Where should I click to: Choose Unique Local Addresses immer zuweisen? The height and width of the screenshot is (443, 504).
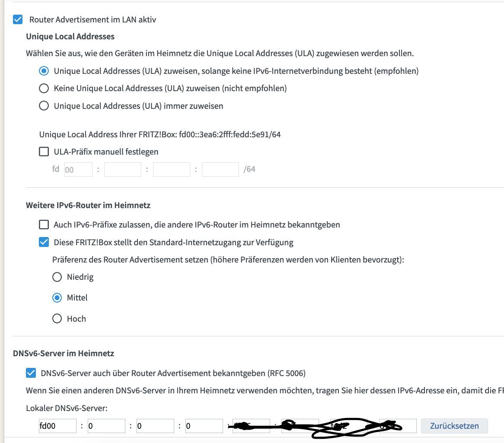pos(44,106)
